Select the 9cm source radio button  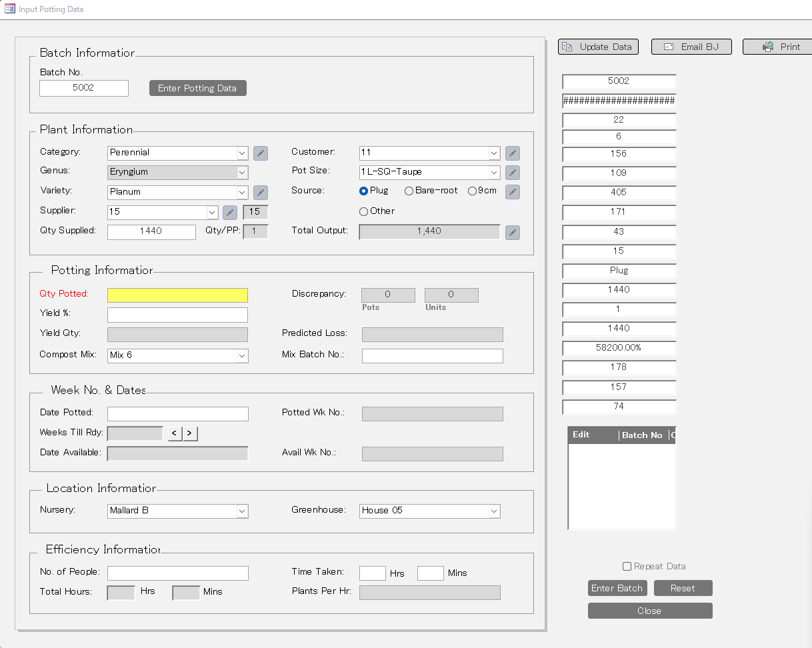click(472, 191)
